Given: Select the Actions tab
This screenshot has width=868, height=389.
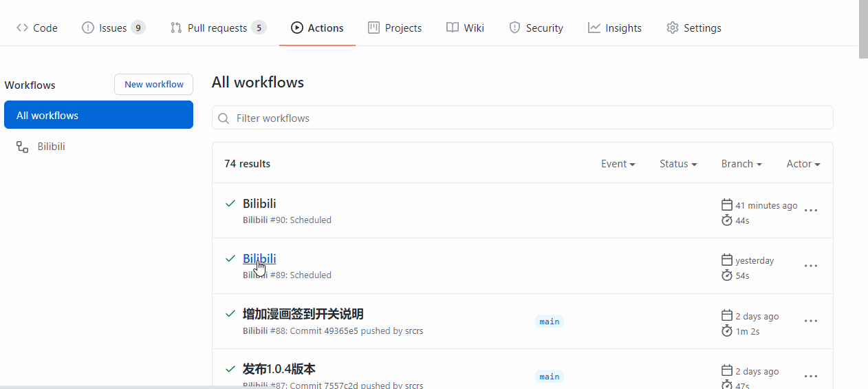Looking at the screenshot, I should [317, 28].
